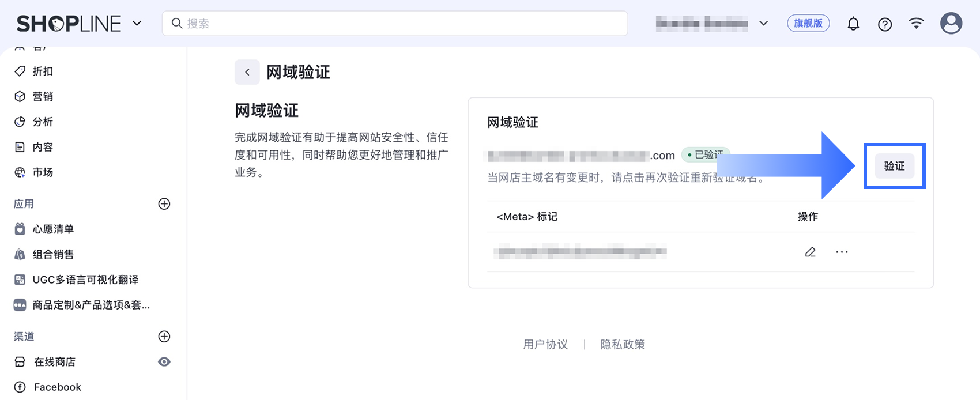980x400 pixels.
Task: Click the 旗舰版 plan badge
Action: click(x=808, y=24)
